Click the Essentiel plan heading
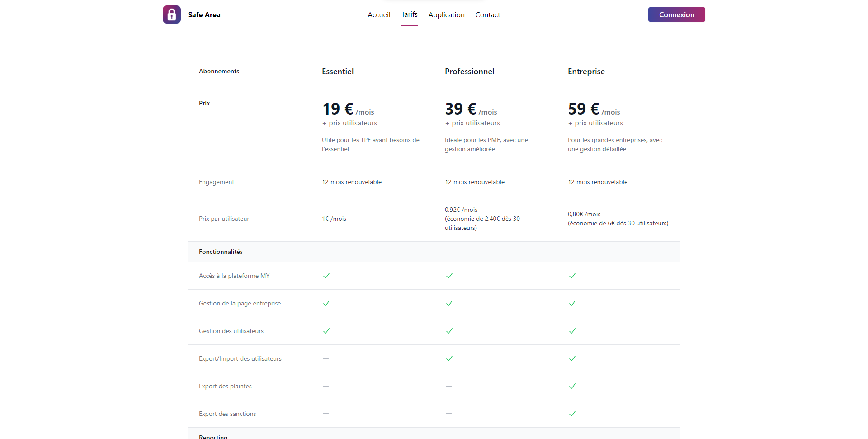Viewport: 868px width, 439px height. (338, 72)
